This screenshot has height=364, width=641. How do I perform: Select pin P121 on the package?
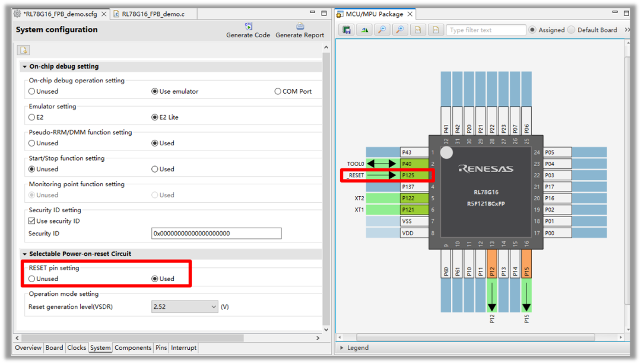tap(414, 210)
